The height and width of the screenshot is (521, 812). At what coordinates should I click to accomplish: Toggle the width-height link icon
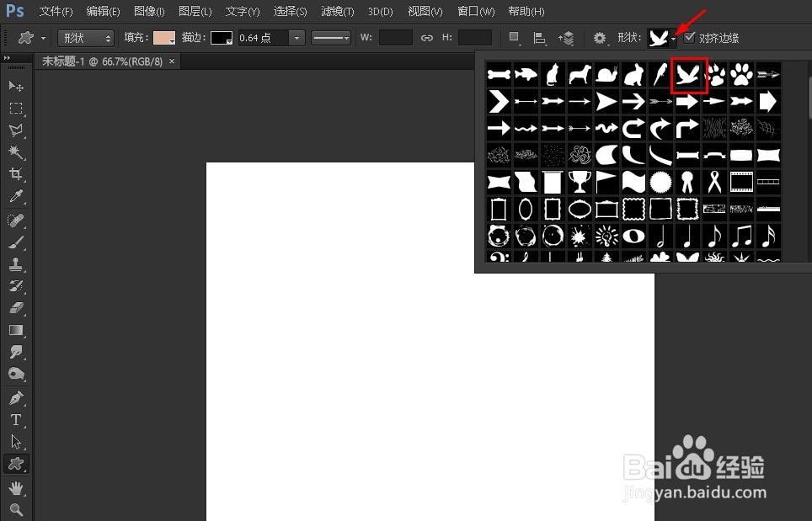point(427,38)
